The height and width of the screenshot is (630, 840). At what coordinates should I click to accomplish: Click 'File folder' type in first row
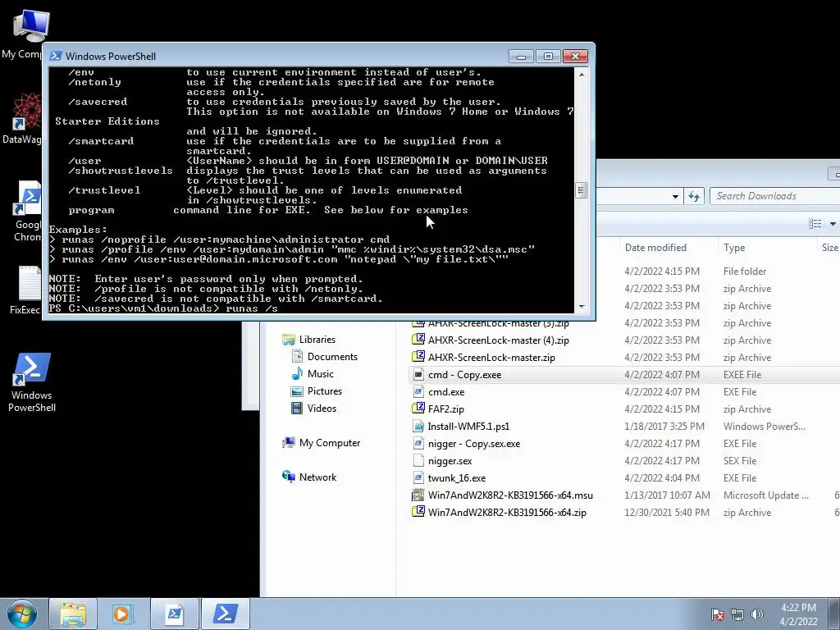(745, 271)
